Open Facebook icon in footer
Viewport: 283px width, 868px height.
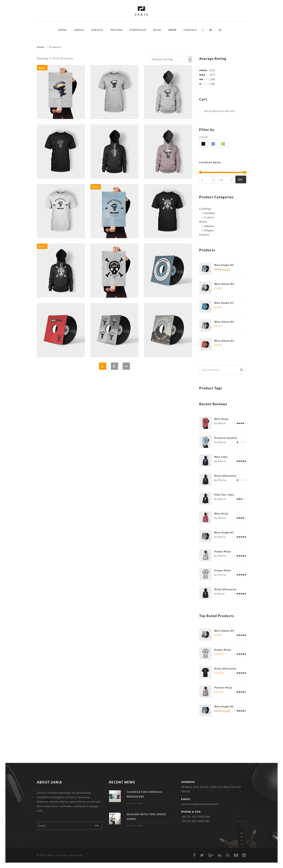point(194,855)
